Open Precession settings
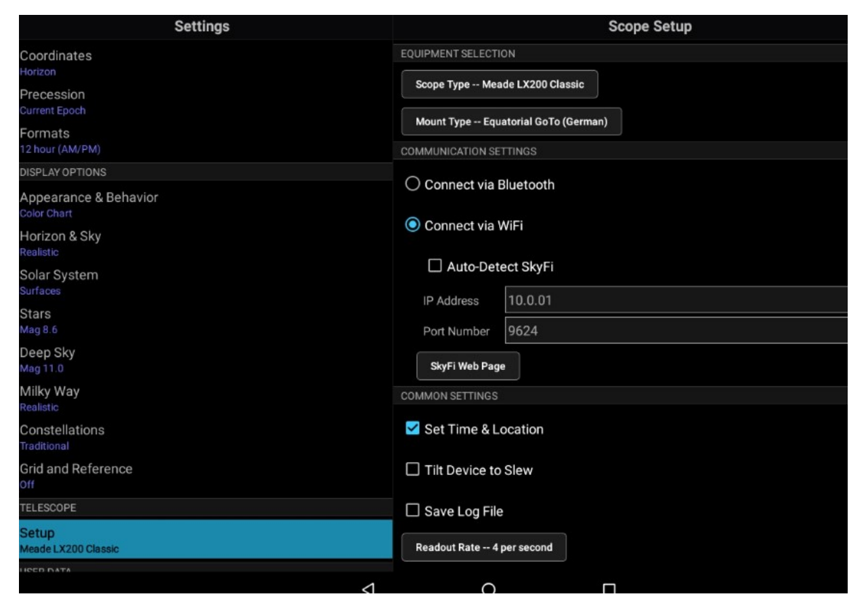The image size is (868, 611). [206, 101]
